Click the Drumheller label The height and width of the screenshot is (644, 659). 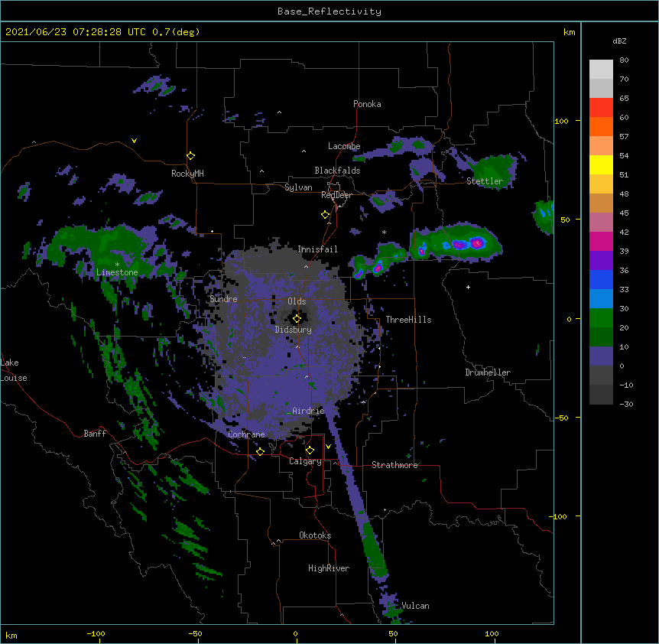(x=488, y=372)
